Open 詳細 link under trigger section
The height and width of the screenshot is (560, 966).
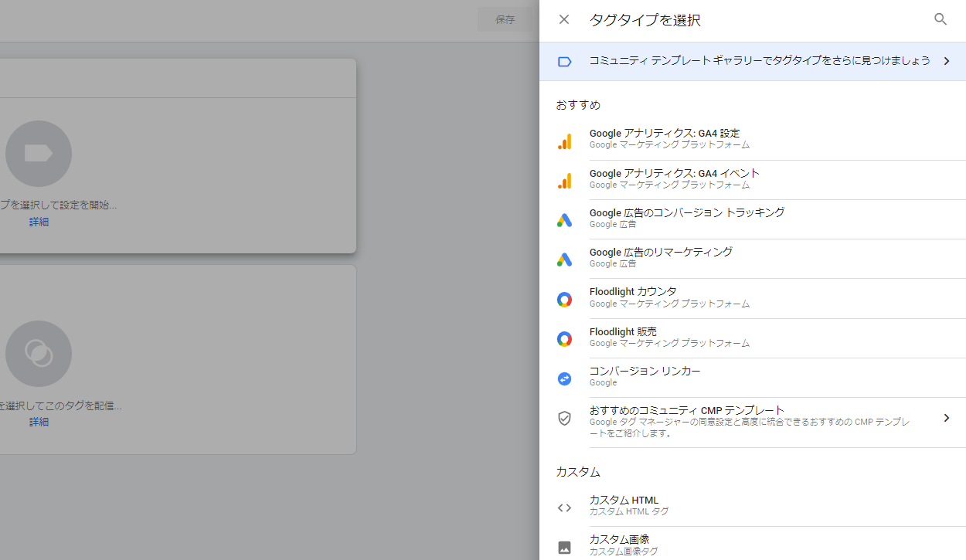[39, 422]
